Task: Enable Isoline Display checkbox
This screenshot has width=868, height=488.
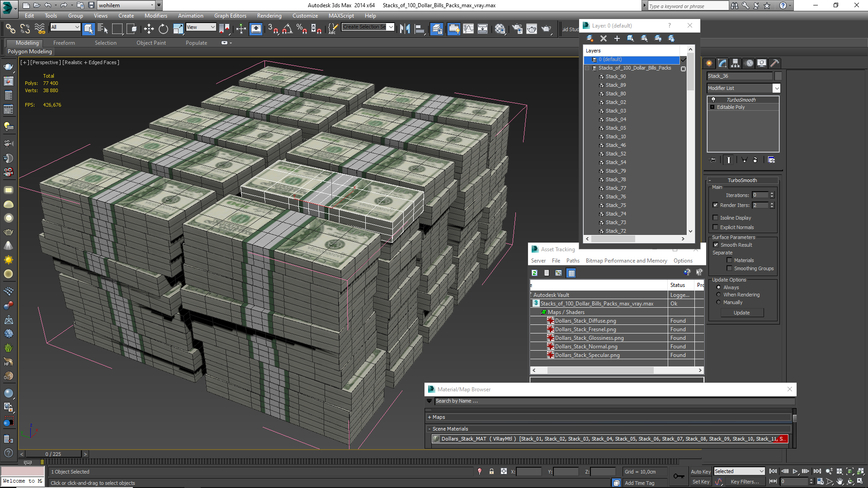Action: [x=715, y=218]
